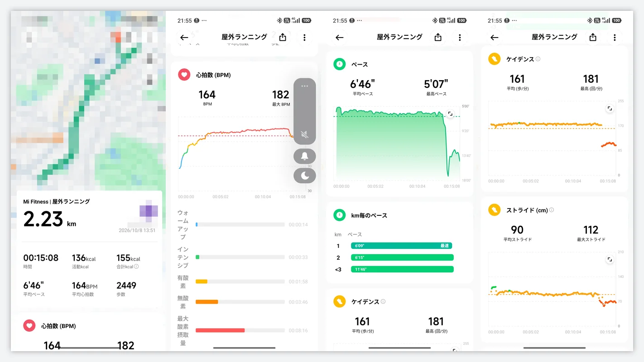Expand the ペース chart to fullscreen
Viewport: 644px width, 362px height.
pyautogui.click(x=450, y=114)
